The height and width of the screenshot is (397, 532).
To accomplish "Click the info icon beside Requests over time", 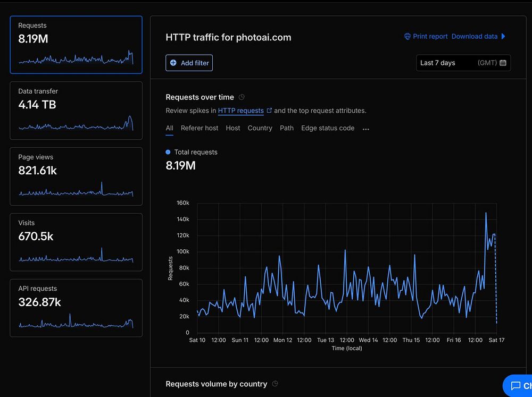I will tap(242, 97).
